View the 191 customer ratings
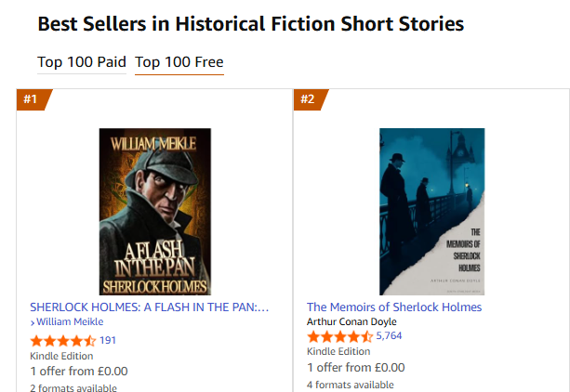 coord(108,340)
